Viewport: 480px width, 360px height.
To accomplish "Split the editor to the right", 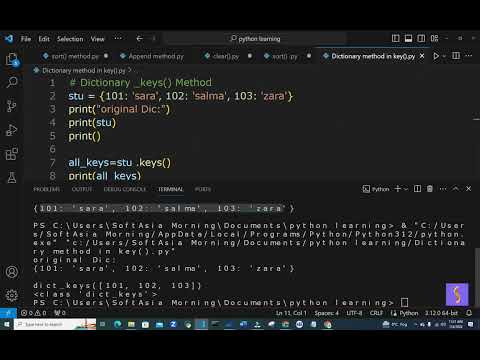I will [x=456, y=56].
